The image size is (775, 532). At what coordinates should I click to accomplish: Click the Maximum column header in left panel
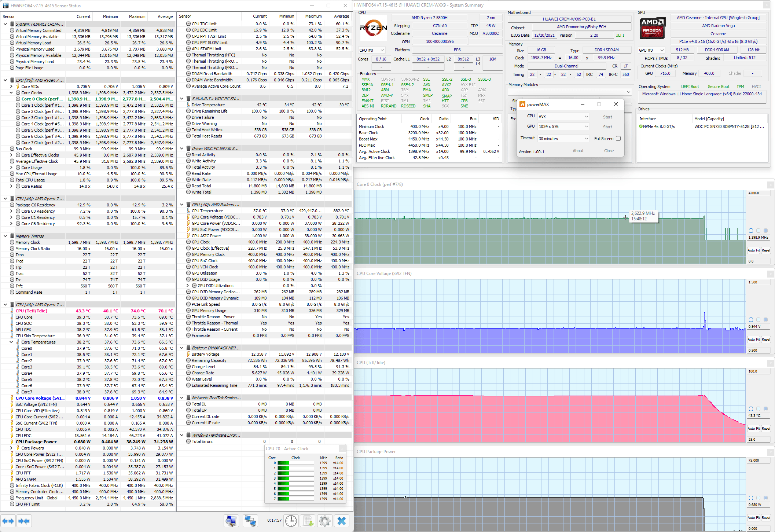pyautogui.click(x=137, y=16)
